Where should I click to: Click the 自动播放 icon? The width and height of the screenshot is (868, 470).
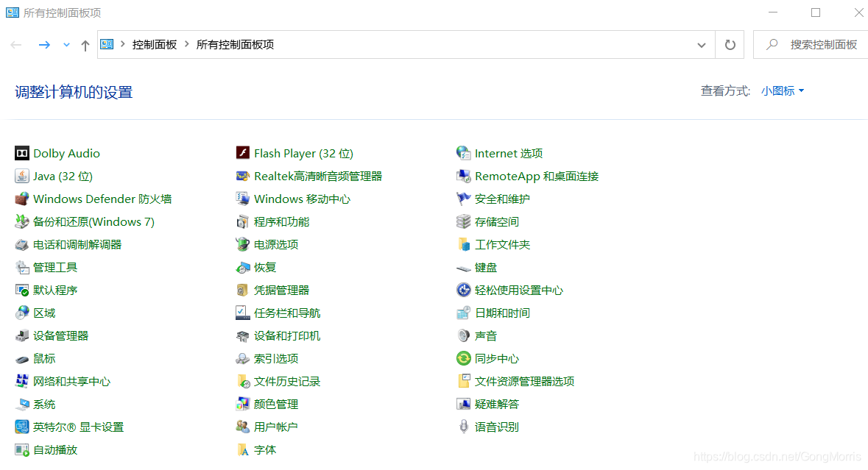[x=21, y=449]
